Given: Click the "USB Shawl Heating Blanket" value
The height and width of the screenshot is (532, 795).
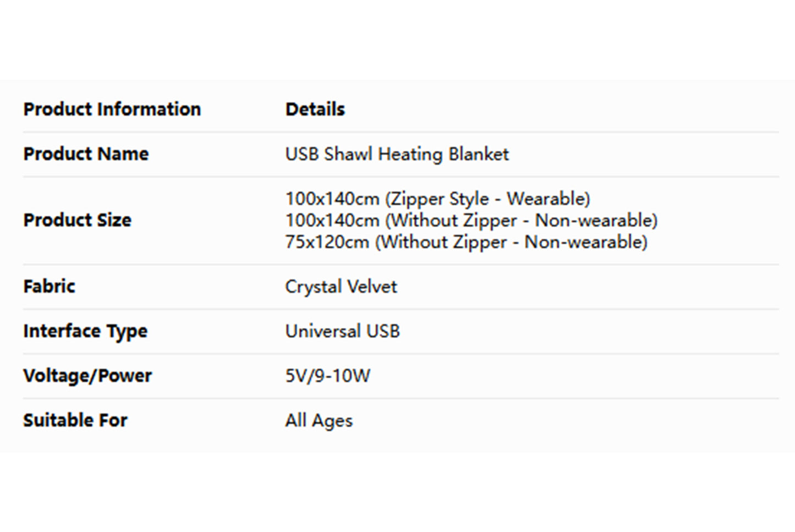Looking at the screenshot, I should click(397, 154).
